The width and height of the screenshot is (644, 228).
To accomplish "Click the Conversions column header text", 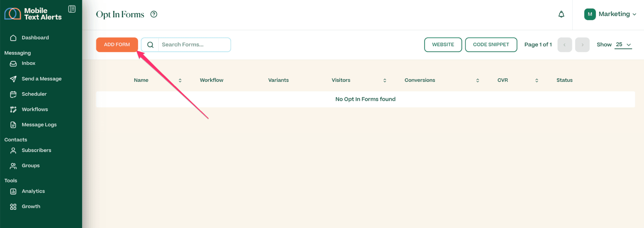I will click(x=420, y=80).
